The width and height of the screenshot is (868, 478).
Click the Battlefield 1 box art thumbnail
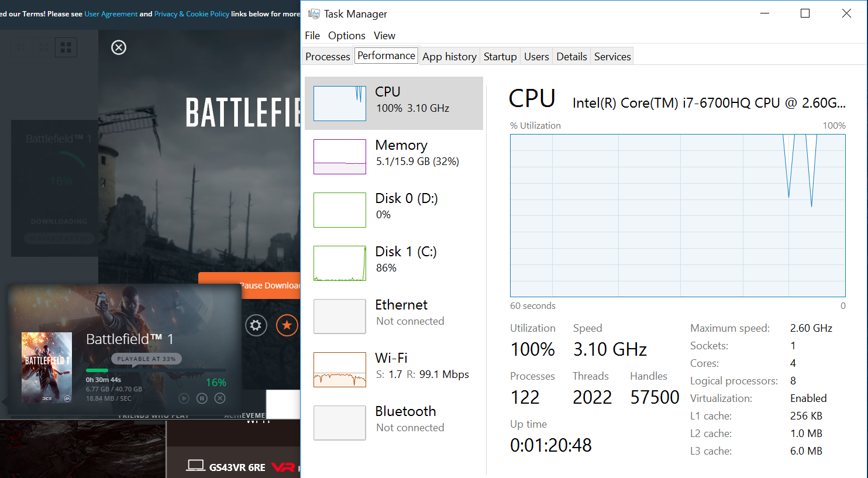tap(47, 367)
